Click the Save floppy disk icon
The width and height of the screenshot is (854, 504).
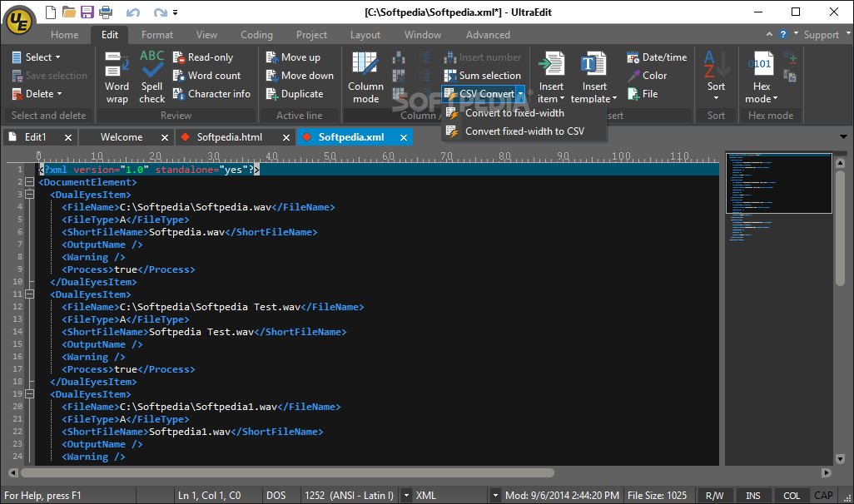point(87,12)
